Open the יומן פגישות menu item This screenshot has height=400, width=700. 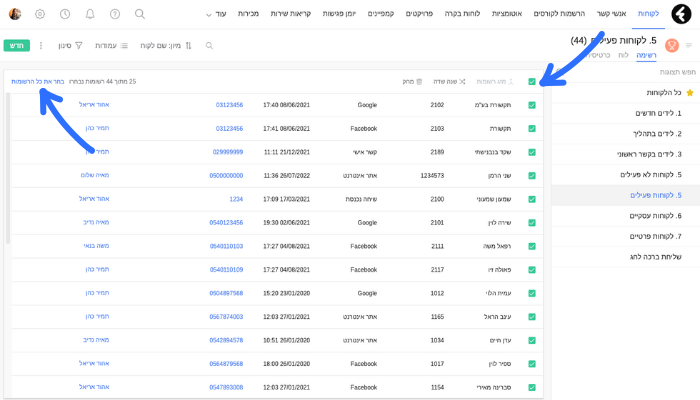coord(339,13)
